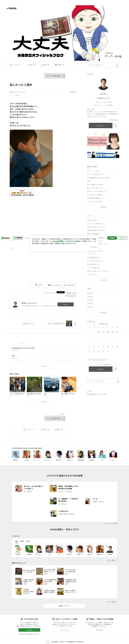This screenshot has width=129, height=644.
Task: Expand the 2020年 monthly archive
Action: pos(90,307)
